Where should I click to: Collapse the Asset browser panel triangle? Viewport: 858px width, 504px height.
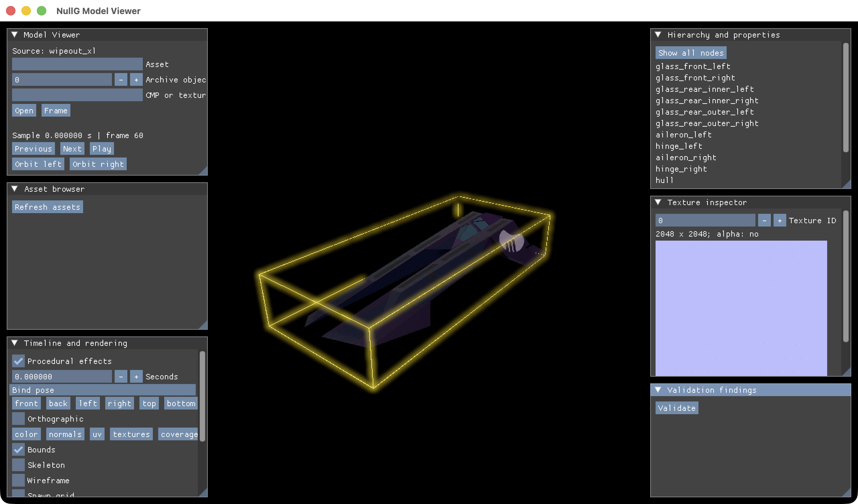15,189
